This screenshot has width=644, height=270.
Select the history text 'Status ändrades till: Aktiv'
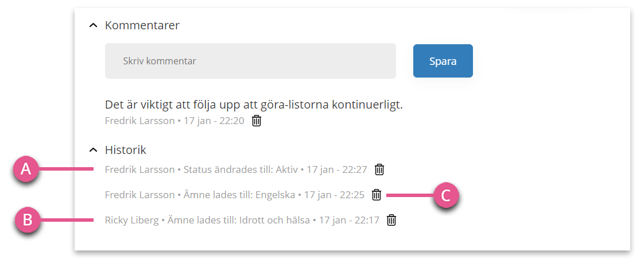pos(240,169)
